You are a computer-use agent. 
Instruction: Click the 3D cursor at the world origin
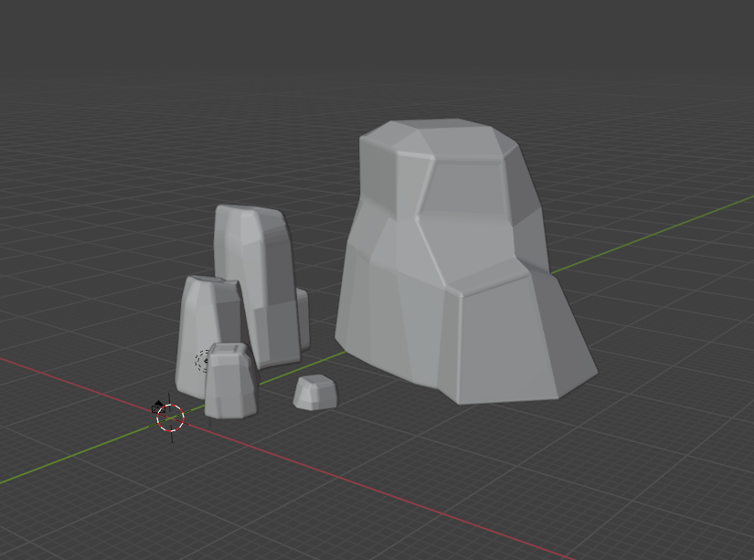(171, 417)
